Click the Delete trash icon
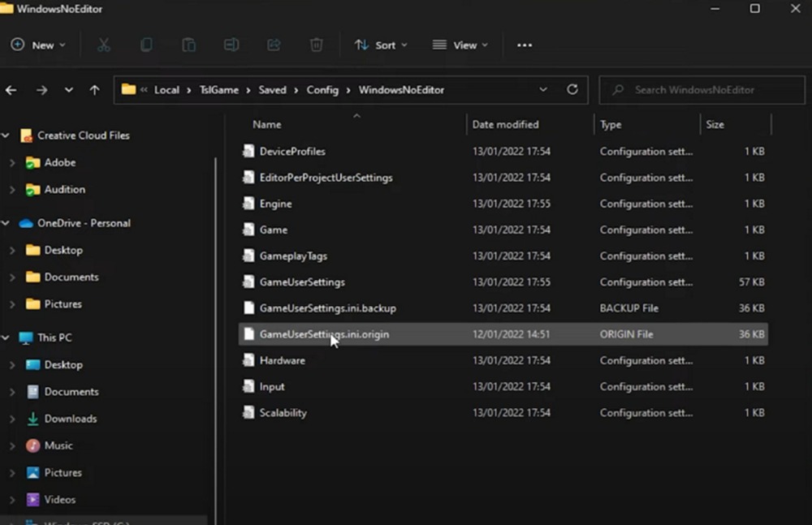This screenshot has width=812, height=525. (x=317, y=45)
